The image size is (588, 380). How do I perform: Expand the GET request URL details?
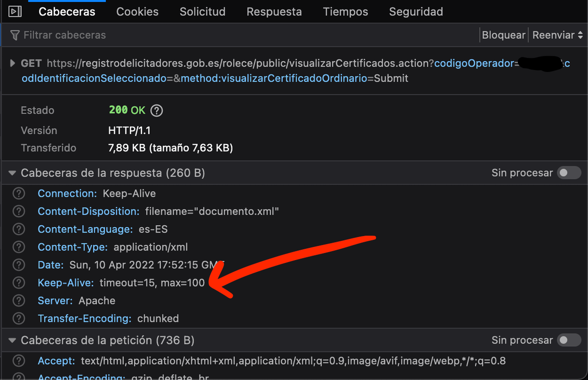12,64
